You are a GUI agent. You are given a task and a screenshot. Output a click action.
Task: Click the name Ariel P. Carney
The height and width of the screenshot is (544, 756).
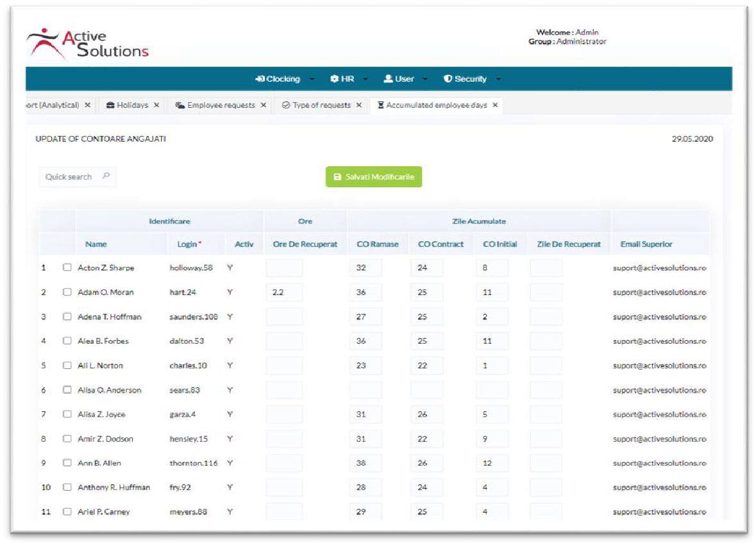[104, 512]
